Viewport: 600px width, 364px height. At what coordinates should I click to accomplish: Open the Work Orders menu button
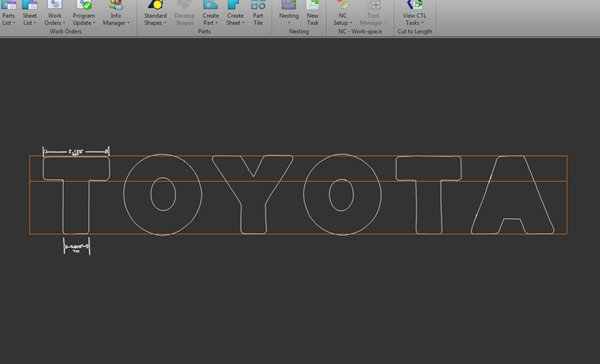point(55,13)
